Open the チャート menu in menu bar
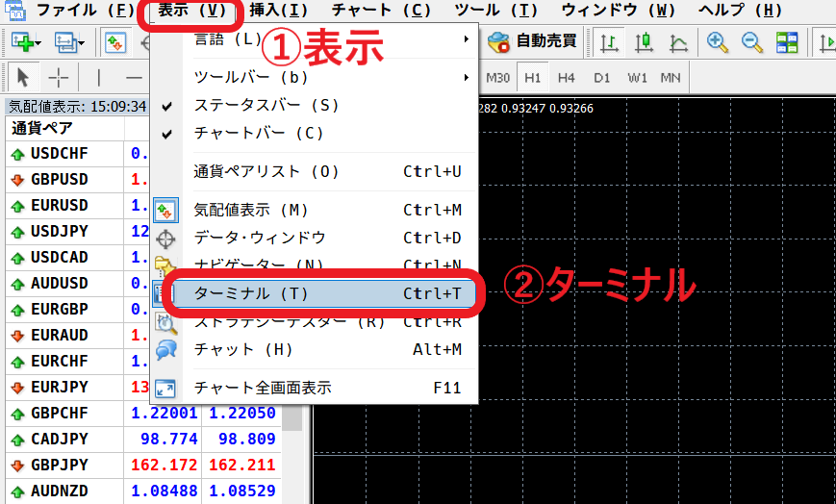The width and height of the screenshot is (836, 504). (x=382, y=11)
